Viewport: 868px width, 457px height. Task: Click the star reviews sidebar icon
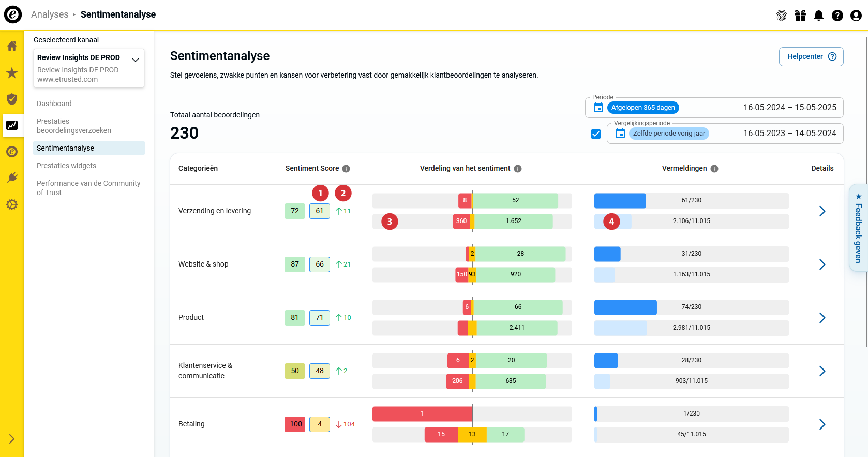click(x=12, y=72)
